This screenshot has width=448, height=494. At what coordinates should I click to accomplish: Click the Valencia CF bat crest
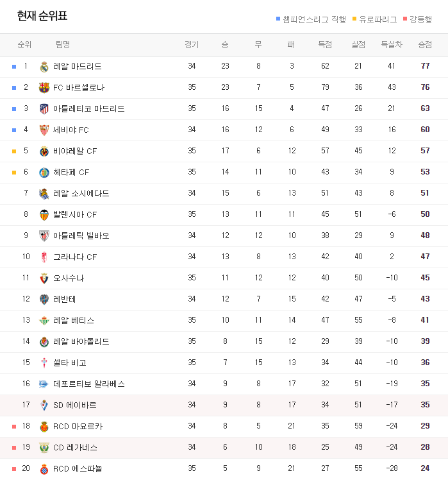tap(44, 215)
